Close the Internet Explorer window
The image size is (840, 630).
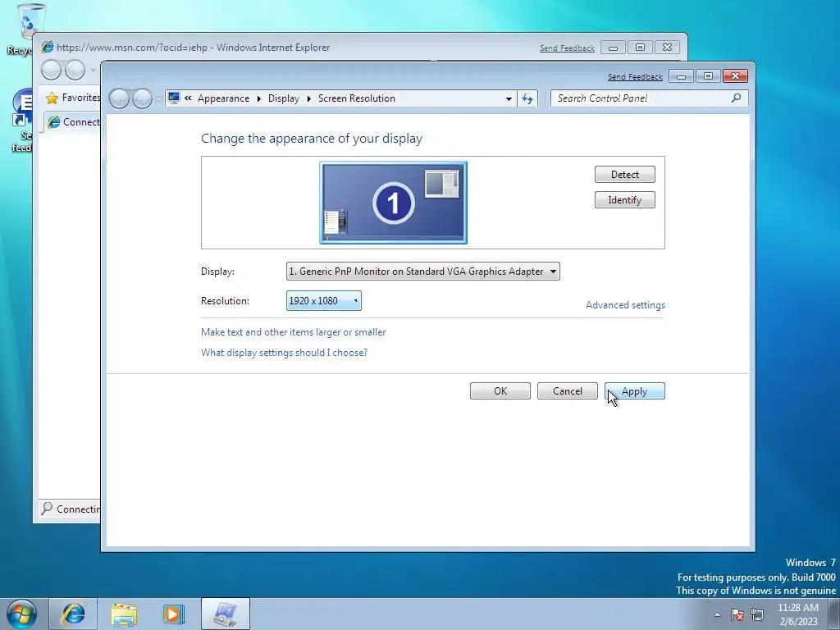click(667, 48)
